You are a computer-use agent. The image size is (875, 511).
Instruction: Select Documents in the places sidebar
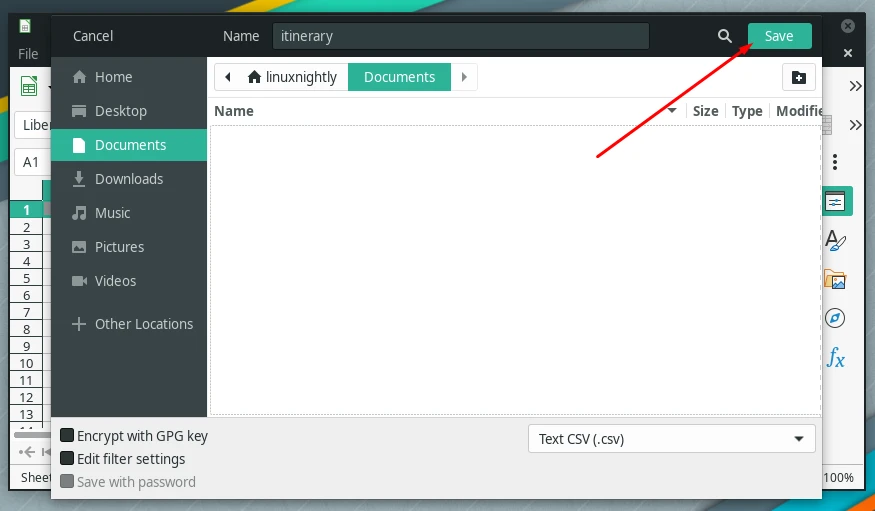129,145
